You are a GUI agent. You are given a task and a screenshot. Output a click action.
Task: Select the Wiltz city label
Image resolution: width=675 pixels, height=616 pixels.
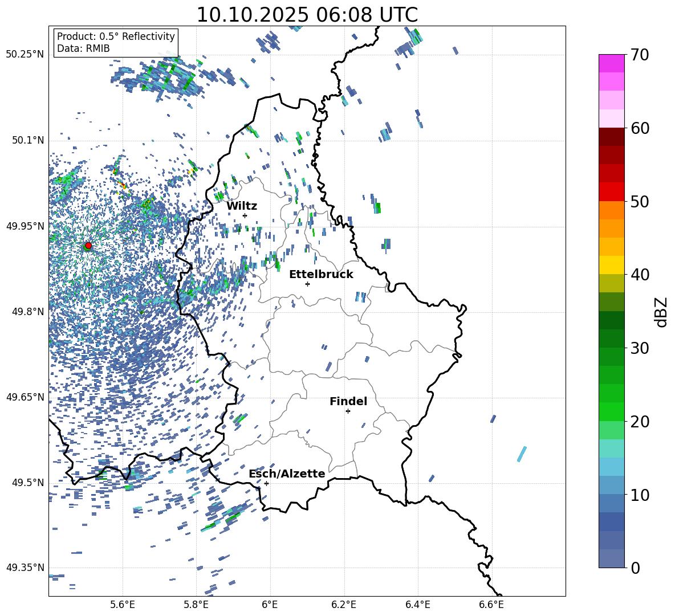[242, 206]
